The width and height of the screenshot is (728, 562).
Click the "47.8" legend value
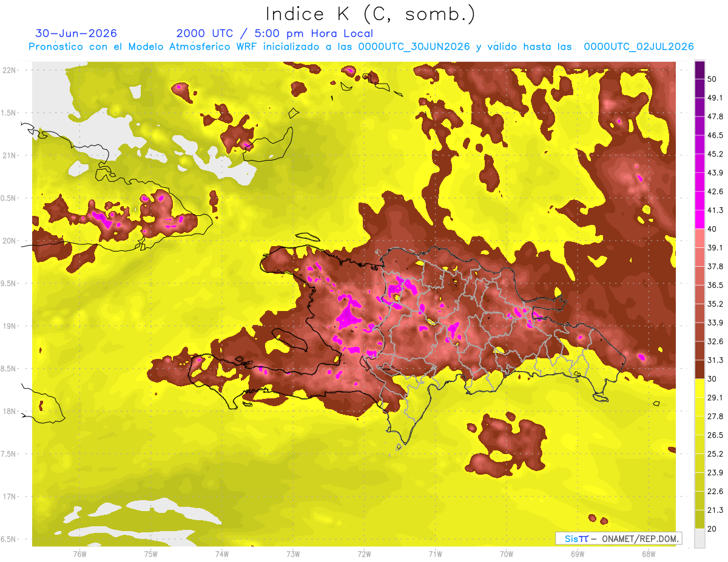tap(716, 116)
